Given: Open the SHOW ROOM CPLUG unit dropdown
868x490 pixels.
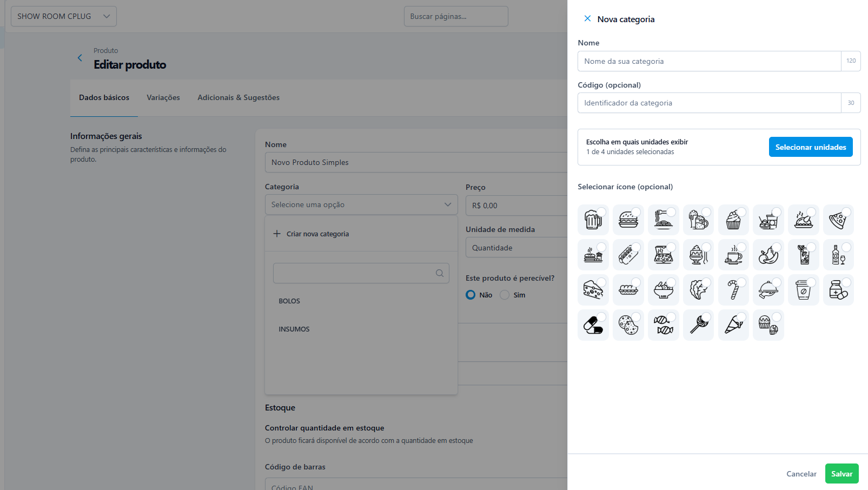Looking at the screenshot, I should pyautogui.click(x=64, y=16).
